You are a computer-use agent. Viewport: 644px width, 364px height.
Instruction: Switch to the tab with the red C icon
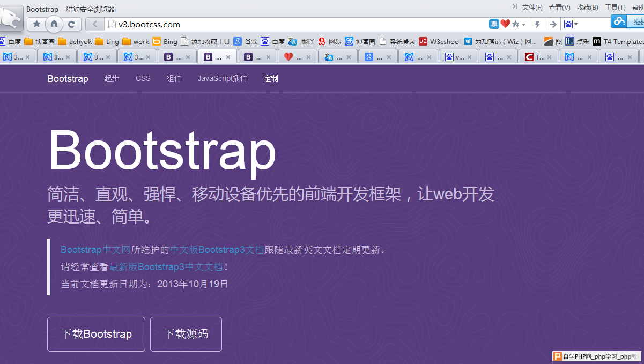(x=538, y=57)
